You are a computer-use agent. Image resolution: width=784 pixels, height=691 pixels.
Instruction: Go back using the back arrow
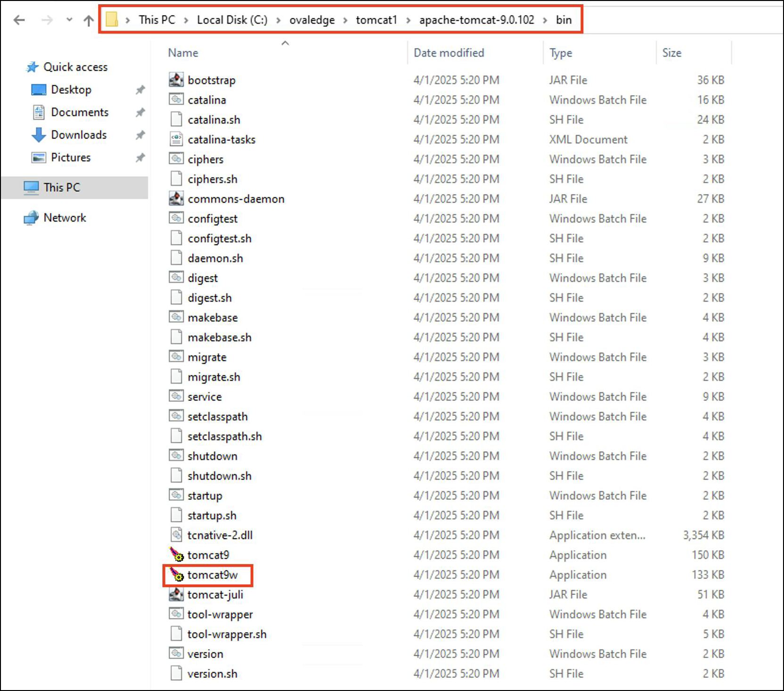(19, 20)
